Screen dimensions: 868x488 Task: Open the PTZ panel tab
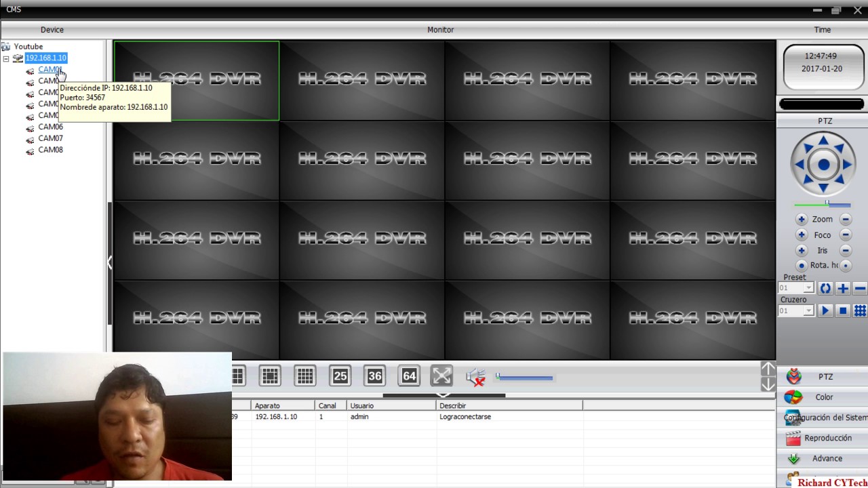click(x=822, y=377)
